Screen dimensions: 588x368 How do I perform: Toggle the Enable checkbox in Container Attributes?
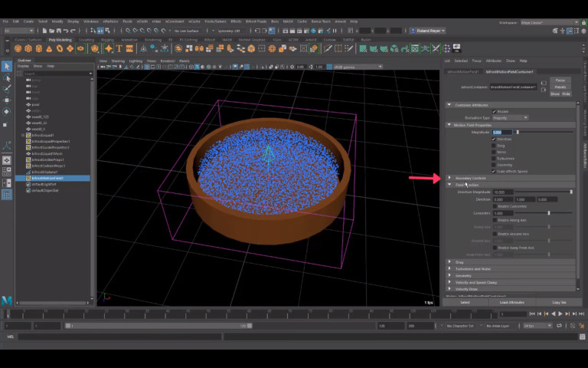click(494, 111)
